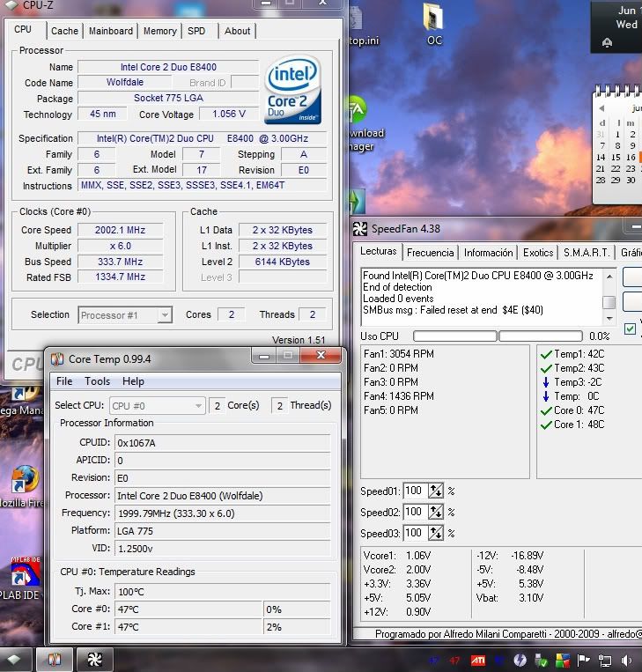
Task: Switch to the Mainboard tab in CPU-Z
Action: coord(111,31)
